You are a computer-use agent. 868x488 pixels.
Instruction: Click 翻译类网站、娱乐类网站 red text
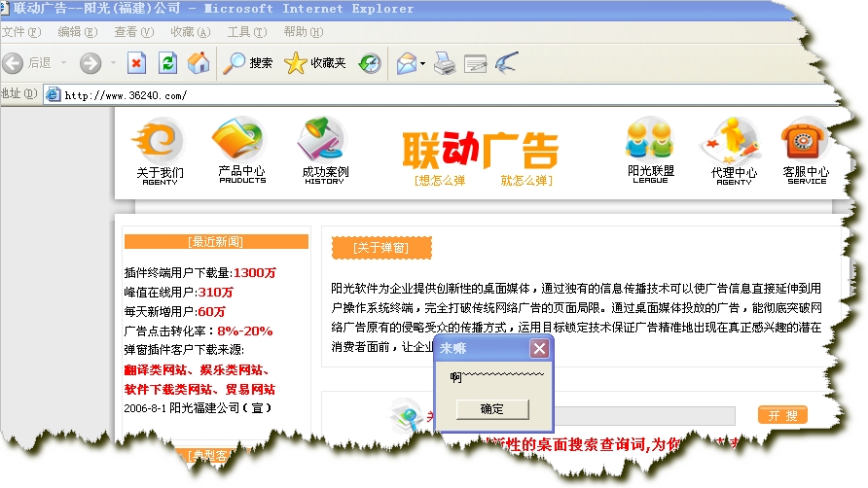tap(197, 370)
